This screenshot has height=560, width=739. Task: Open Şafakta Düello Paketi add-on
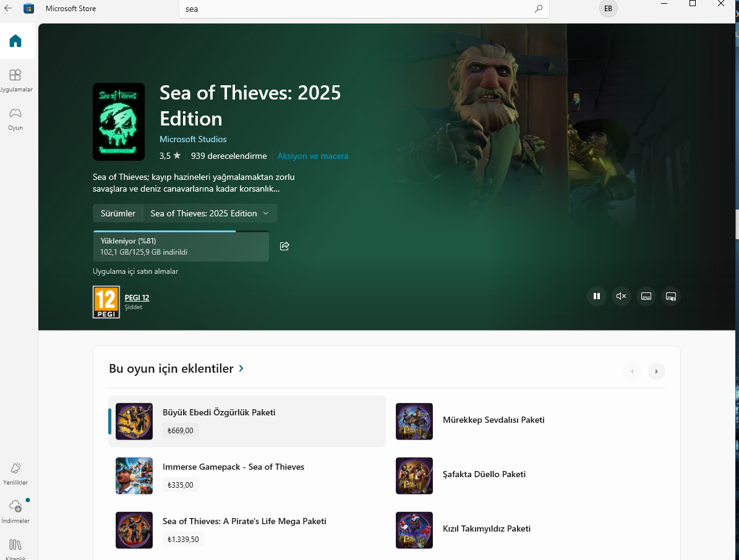[x=527, y=476]
